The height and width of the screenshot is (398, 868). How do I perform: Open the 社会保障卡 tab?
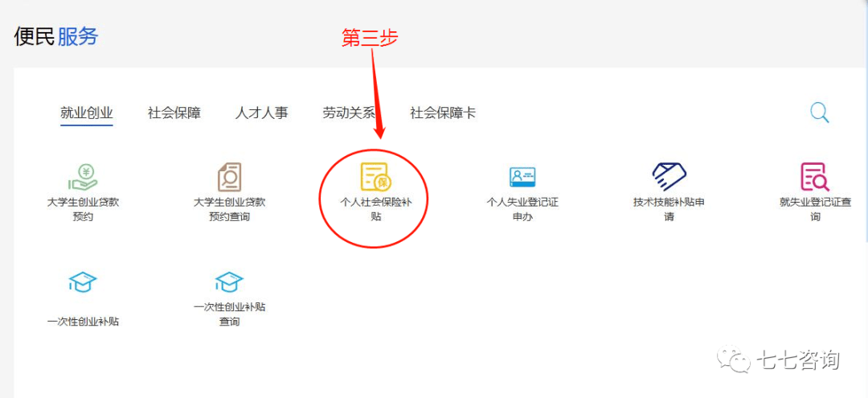point(443,113)
